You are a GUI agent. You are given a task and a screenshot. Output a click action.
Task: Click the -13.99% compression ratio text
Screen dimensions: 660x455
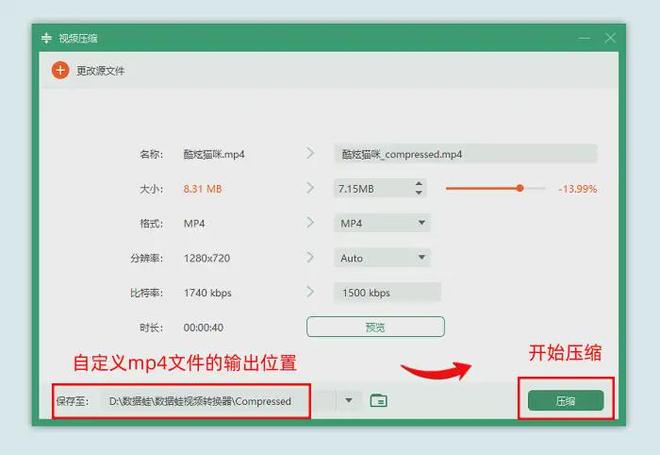[578, 189]
